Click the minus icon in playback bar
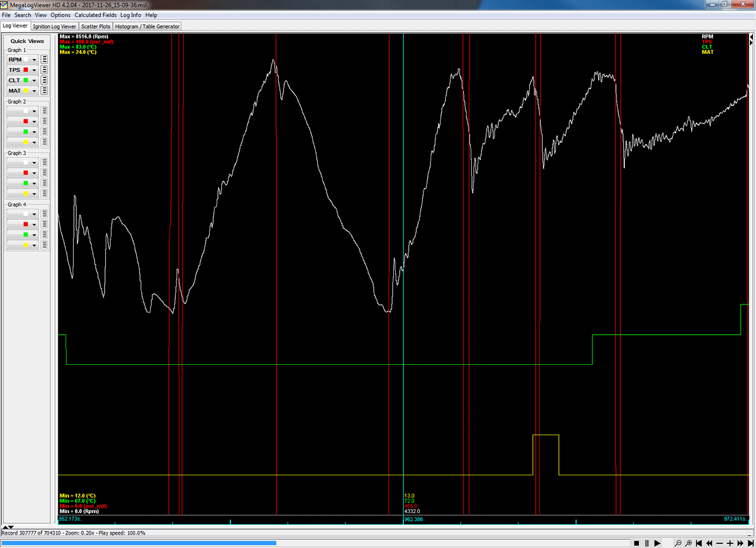The height and width of the screenshot is (548, 756). point(719,543)
